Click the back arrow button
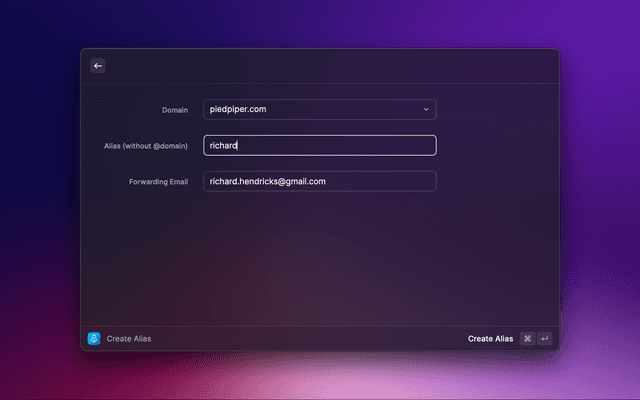Viewport: 640px width, 400px height. click(98, 66)
